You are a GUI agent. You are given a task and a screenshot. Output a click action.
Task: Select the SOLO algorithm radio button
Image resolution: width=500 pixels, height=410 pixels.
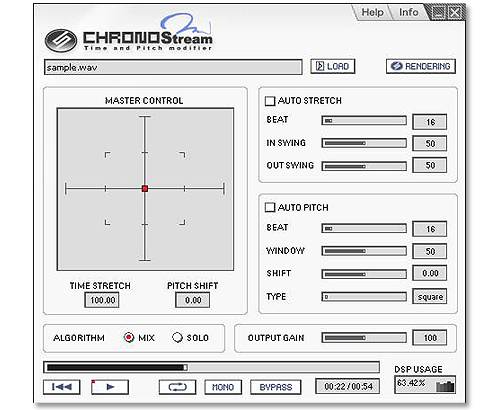point(177,337)
